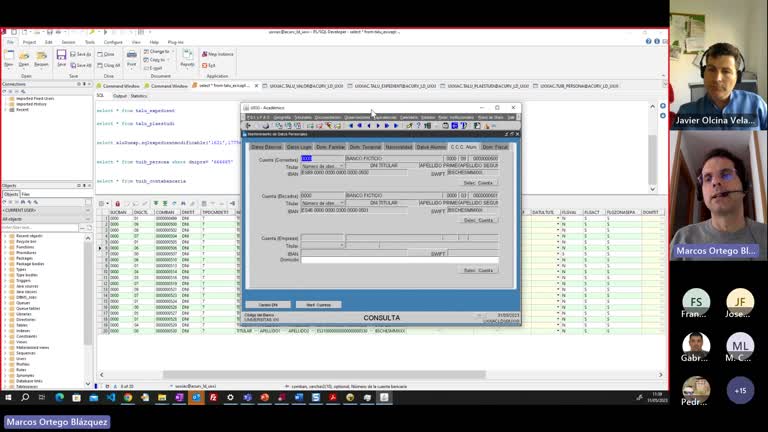768x432 pixels.
Task: Click the last record arrow in Académico toolbar
Action: pyautogui.click(x=396, y=126)
